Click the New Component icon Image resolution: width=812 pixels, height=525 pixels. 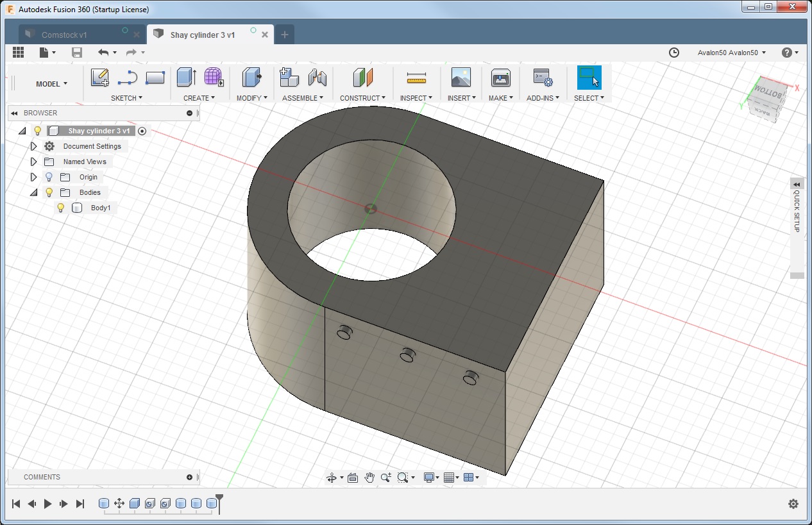(x=289, y=78)
